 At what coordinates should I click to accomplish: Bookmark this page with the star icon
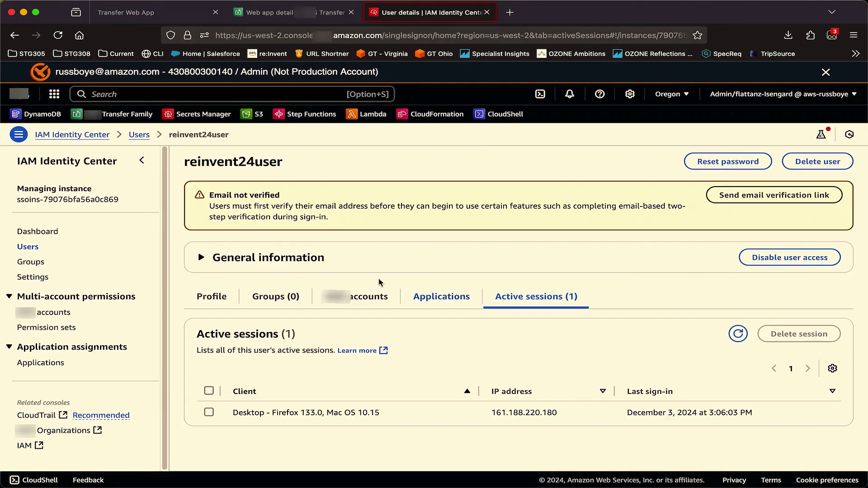tap(698, 35)
